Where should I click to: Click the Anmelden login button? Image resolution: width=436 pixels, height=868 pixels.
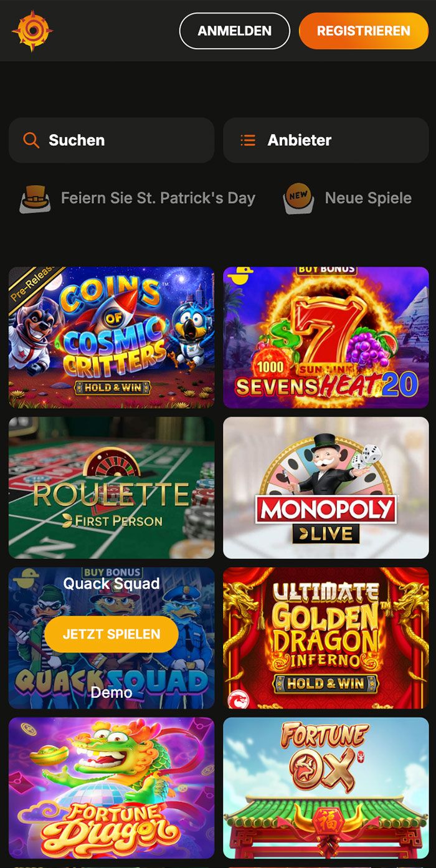pyautogui.click(x=235, y=31)
